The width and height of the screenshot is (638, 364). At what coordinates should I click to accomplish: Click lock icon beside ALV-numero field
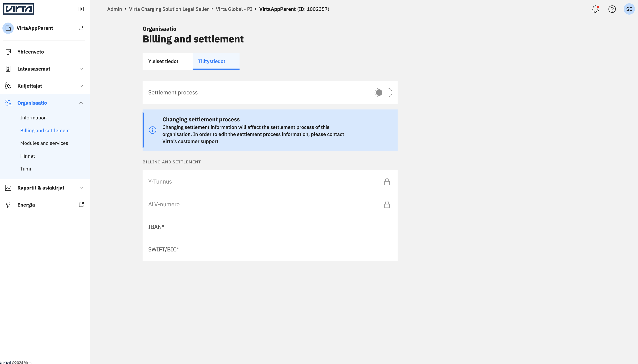click(387, 204)
